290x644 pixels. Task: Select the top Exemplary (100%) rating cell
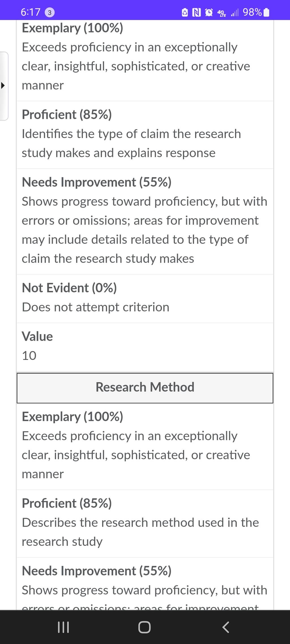click(x=145, y=60)
